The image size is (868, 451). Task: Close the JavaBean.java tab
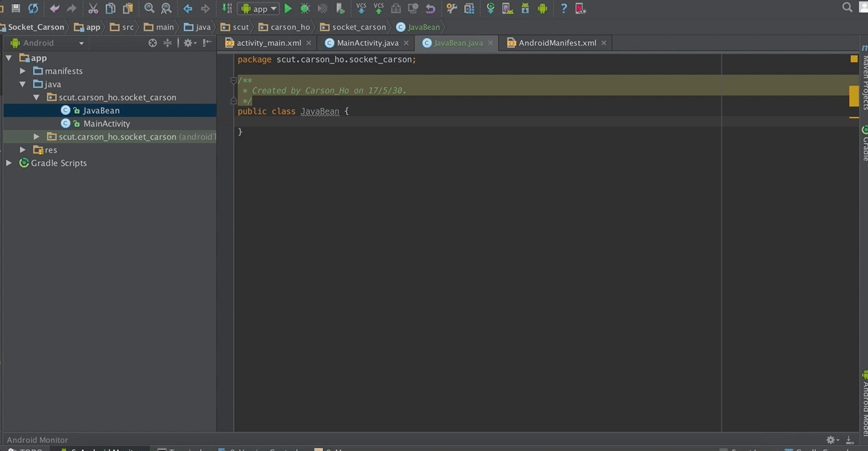(491, 43)
